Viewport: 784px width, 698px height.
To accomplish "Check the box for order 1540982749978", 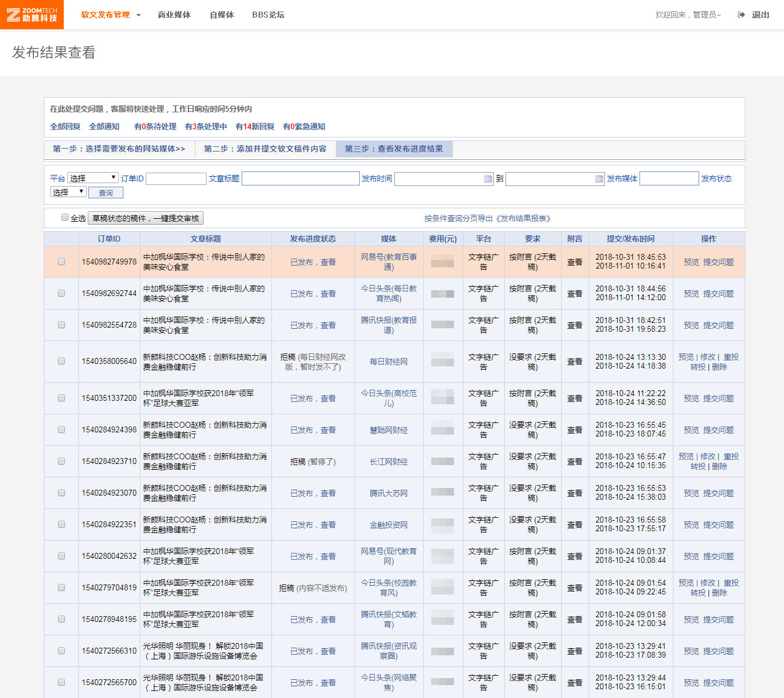I will [61, 262].
